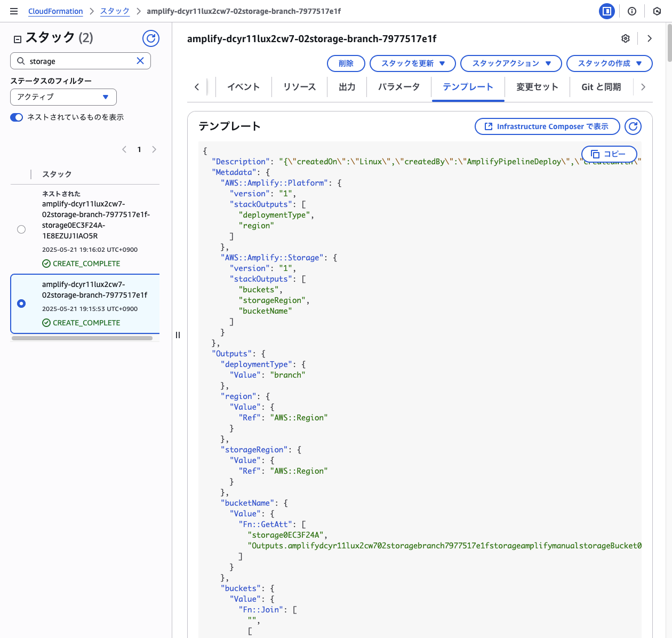Screen dimensions: 672x638
Task: Click nested stack timestamp 19:16:02
Action: pos(90,250)
